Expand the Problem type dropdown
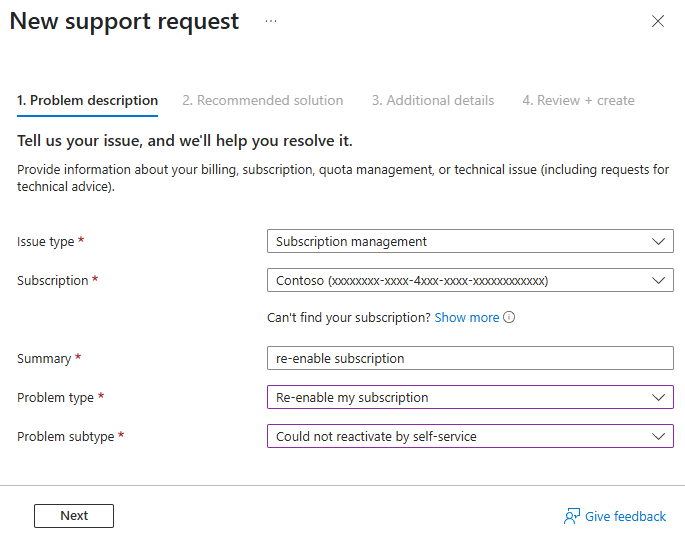 (657, 397)
